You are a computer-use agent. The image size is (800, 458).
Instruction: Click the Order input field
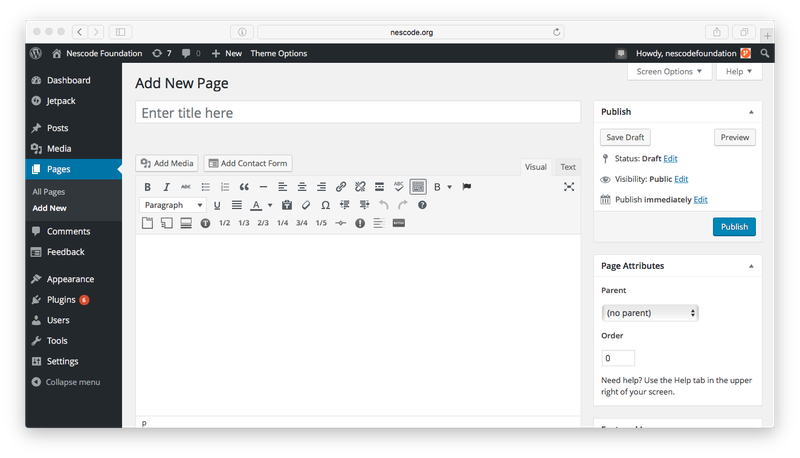click(618, 358)
